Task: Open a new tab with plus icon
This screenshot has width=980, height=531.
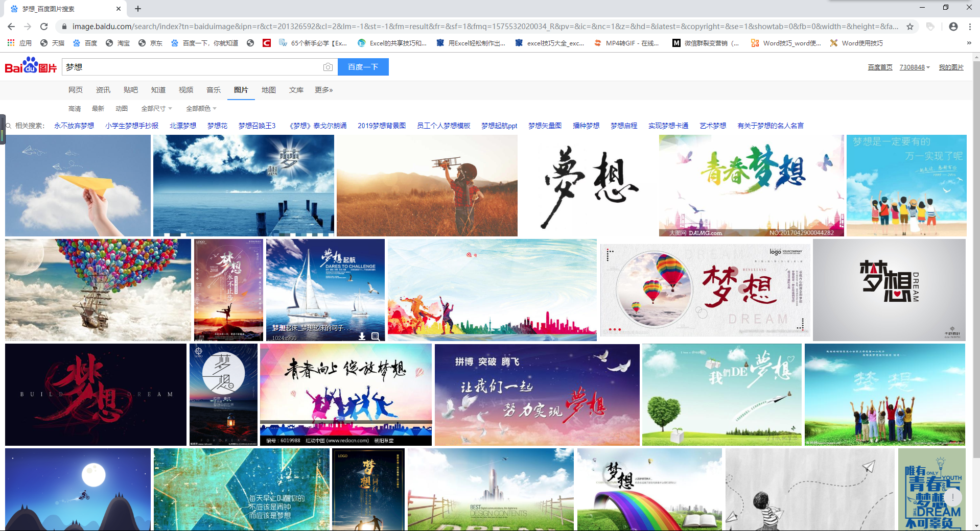Action: 138,9
